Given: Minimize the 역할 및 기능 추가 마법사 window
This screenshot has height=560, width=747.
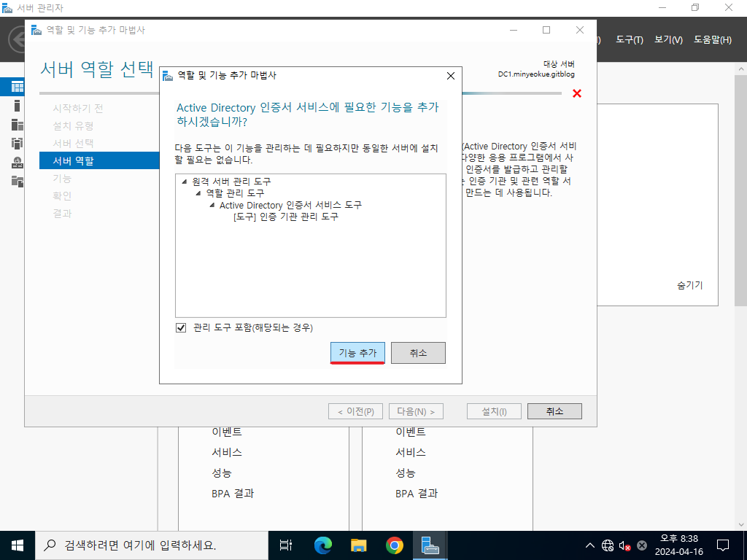Looking at the screenshot, I should (514, 30).
